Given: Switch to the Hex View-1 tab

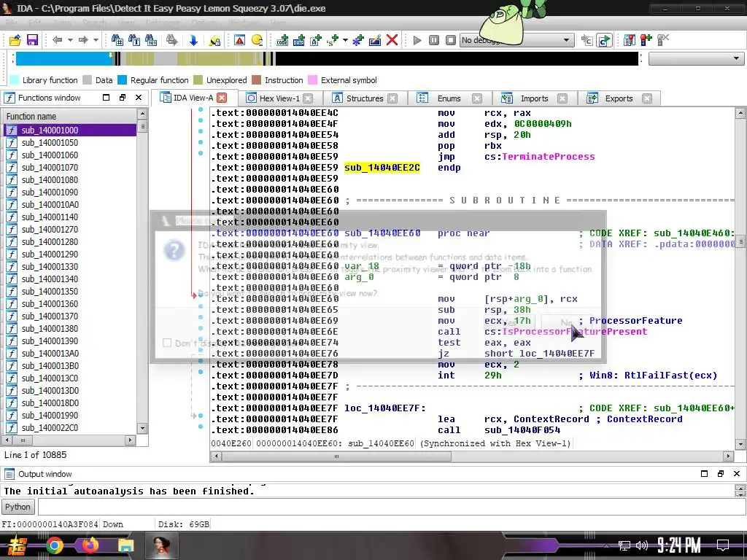Looking at the screenshot, I should pos(279,98).
